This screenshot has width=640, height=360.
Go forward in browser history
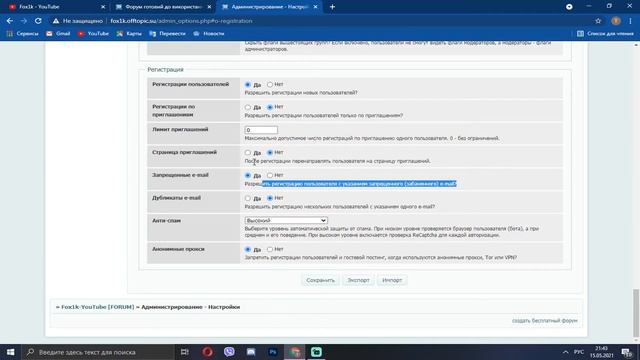[x=24, y=21]
